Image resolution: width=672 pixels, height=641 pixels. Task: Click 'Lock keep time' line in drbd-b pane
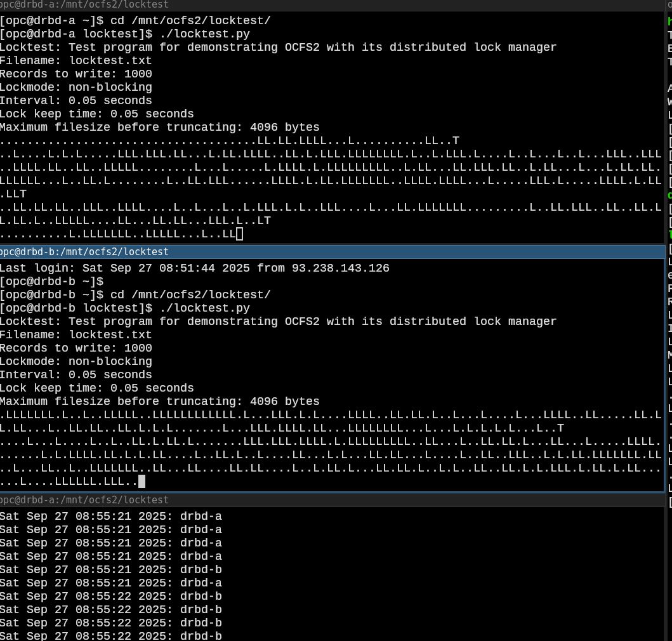pos(96,388)
